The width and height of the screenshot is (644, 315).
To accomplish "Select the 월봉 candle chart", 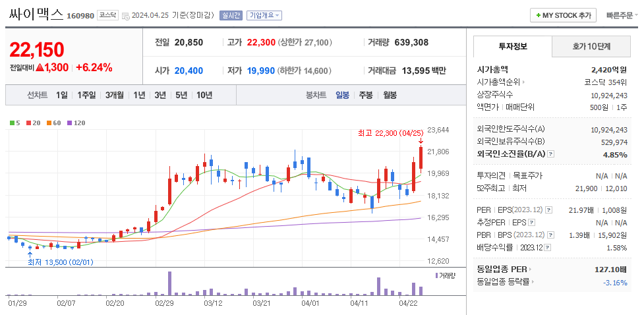I will pos(390,96).
